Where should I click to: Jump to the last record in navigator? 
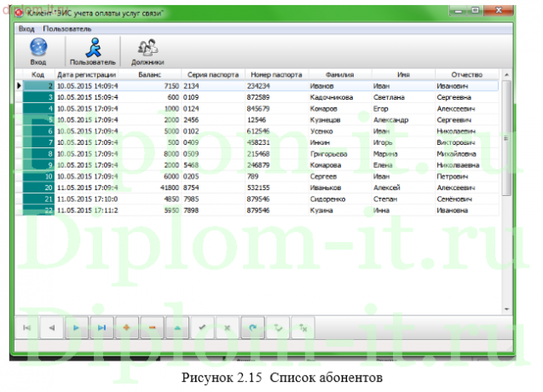coord(102,326)
